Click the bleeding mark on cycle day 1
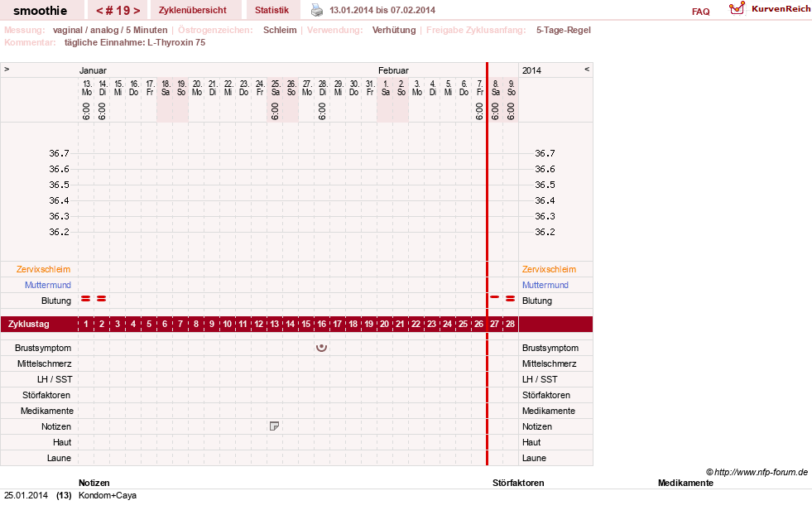This screenshot has height=515, width=812. point(86,298)
